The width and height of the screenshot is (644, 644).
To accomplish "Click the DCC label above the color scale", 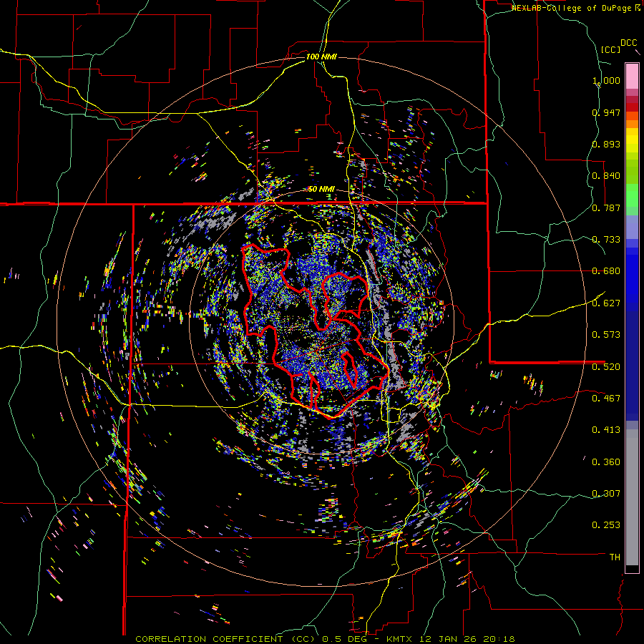I will pos(628,43).
